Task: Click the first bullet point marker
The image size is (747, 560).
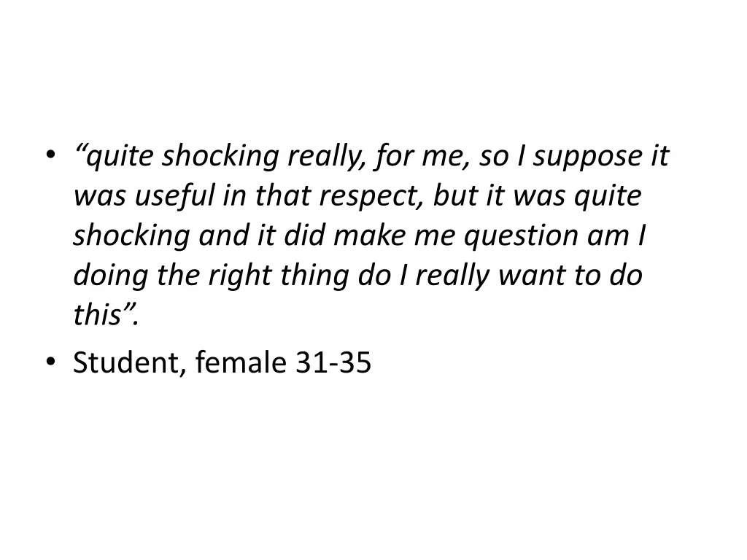Action: (x=50, y=155)
